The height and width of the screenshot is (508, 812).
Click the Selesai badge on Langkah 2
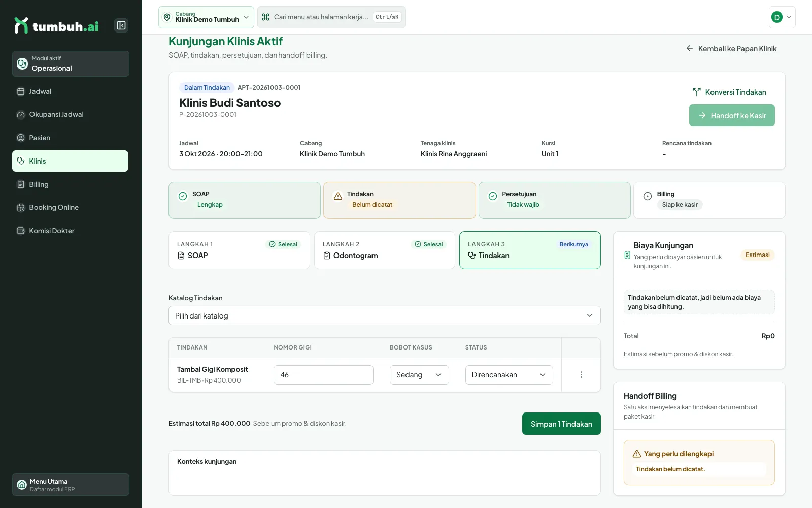[429, 244]
